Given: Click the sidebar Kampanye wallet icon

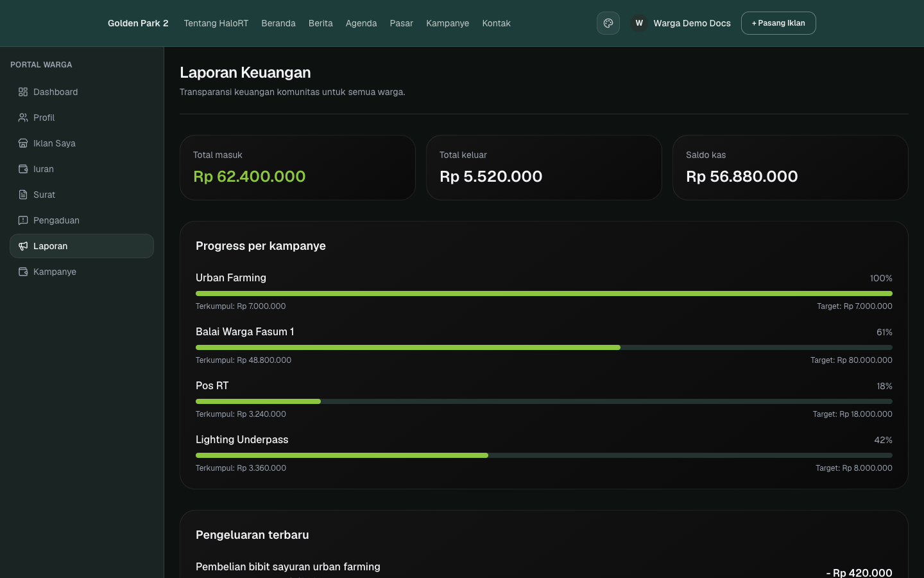Looking at the screenshot, I should 23,272.
